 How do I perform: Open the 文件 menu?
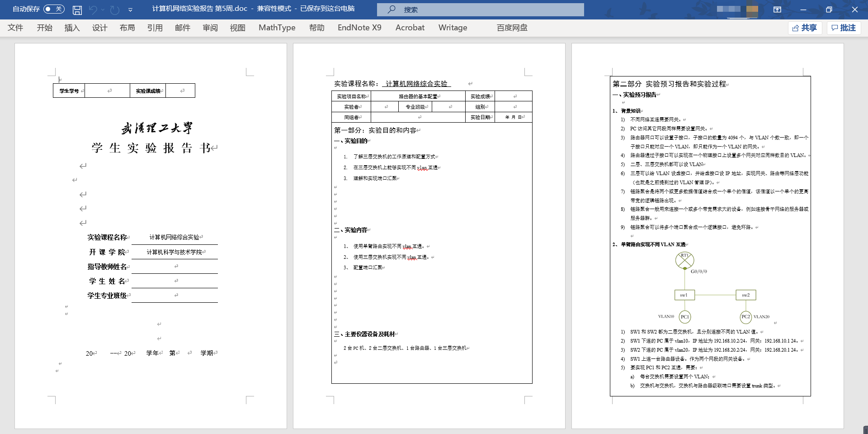coord(15,28)
